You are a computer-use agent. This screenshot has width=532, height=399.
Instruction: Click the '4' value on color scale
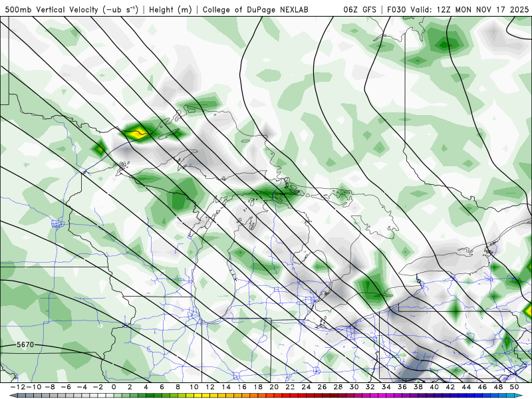point(146,387)
